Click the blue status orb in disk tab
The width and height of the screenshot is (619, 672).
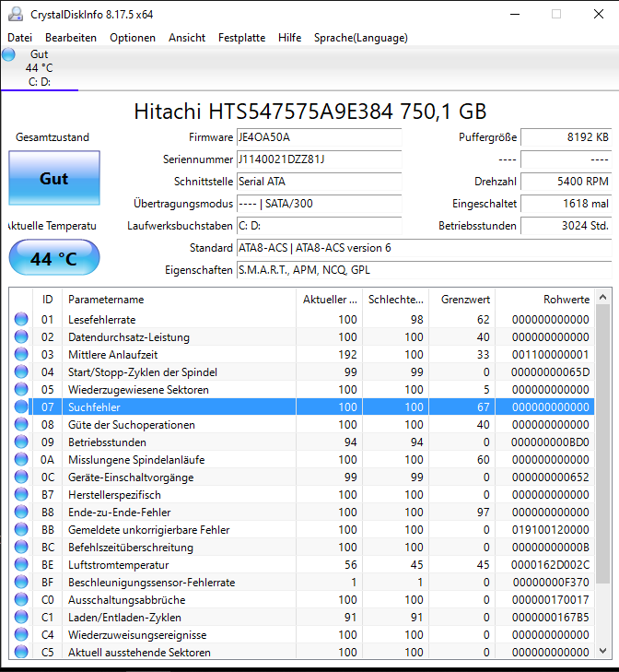[x=8, y=54]
